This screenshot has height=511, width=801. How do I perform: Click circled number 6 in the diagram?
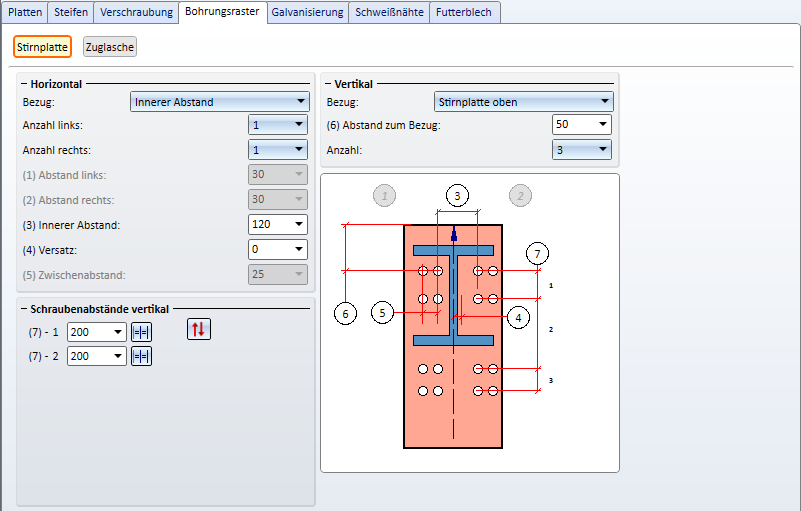pos(346,313)
